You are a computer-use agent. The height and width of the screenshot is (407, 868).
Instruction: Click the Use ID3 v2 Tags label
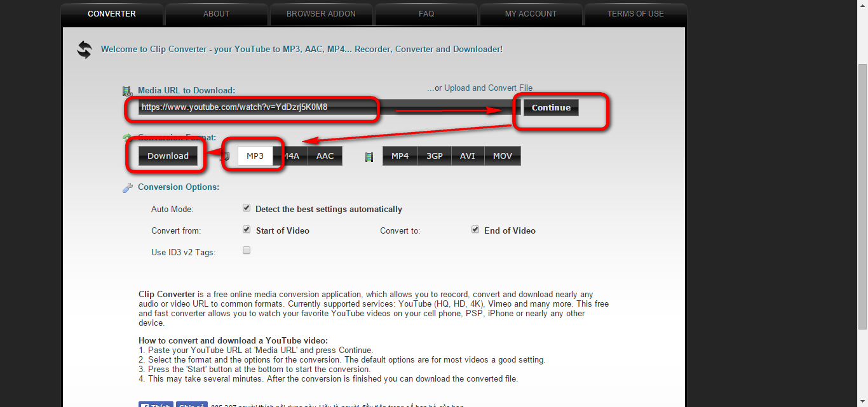click(184, 253)
